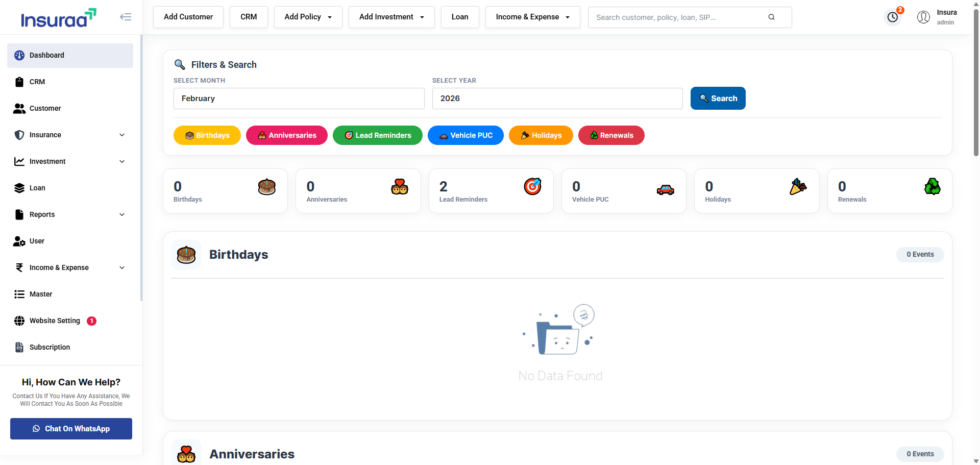Toggle the Lead Reminders filter pill
The image size is (980, 465).
click(x=378, y=135)
